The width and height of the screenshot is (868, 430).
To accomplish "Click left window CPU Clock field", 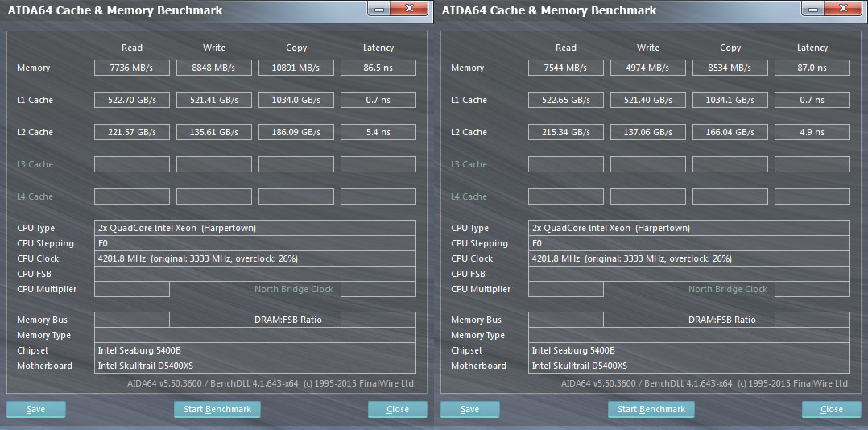I will coord(255,258).
